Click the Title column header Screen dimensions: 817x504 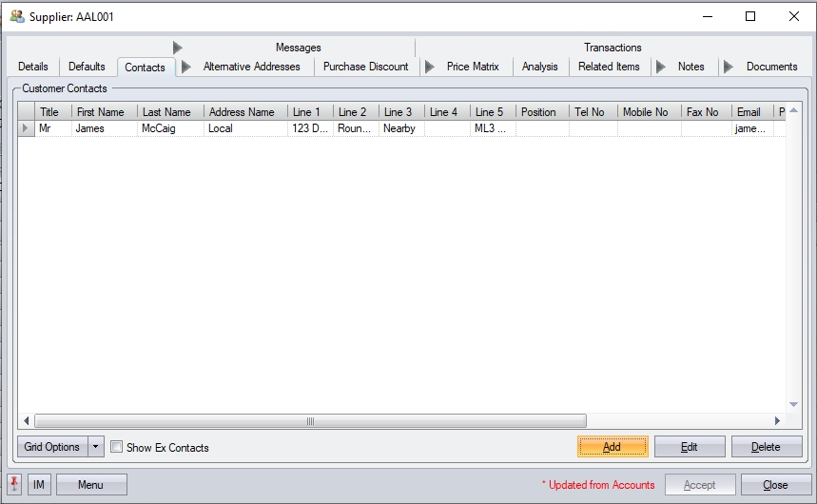53,111
